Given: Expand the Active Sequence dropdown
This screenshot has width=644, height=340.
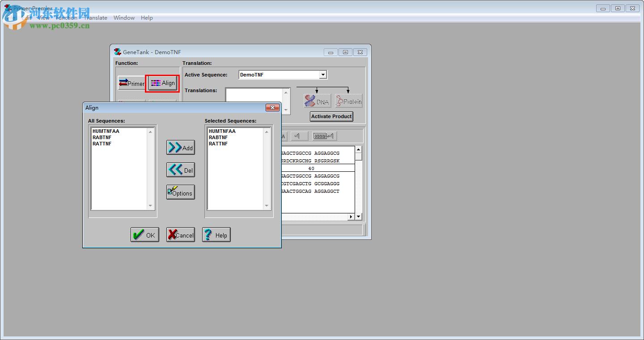Looking at the screenshot, I should (323, 75).
